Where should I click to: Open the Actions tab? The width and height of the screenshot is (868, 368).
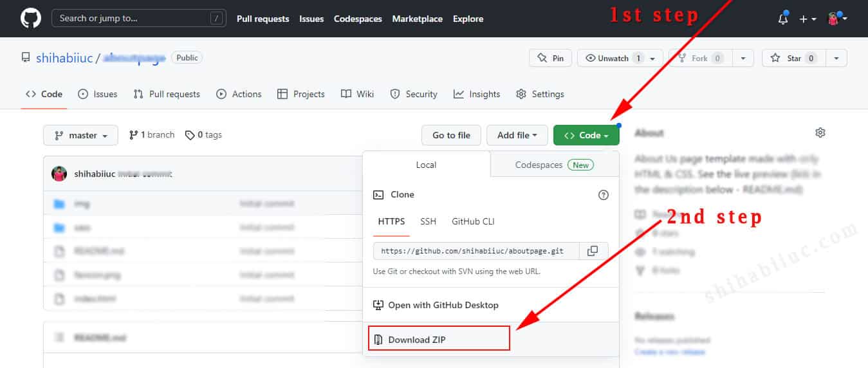[239, 94]
